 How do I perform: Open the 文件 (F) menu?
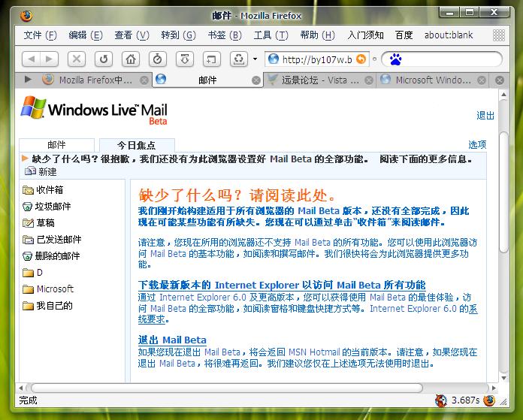click(x=41, y=35)
